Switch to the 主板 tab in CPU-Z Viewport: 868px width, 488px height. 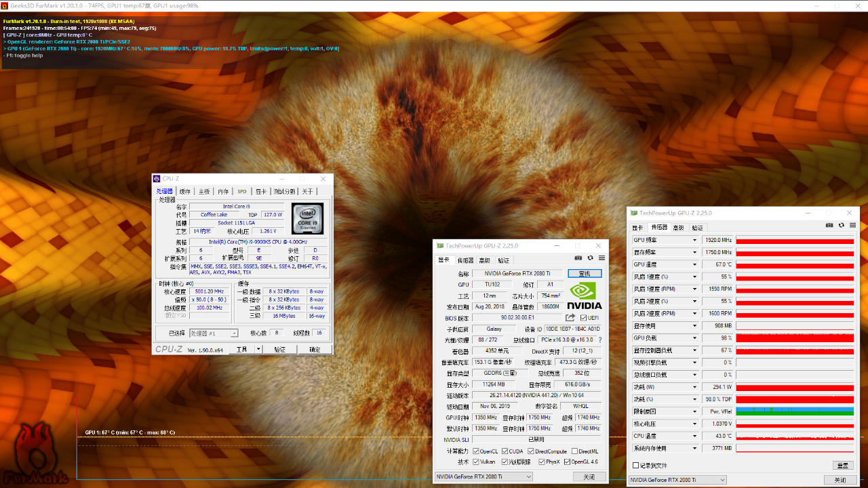coord(204,192)
